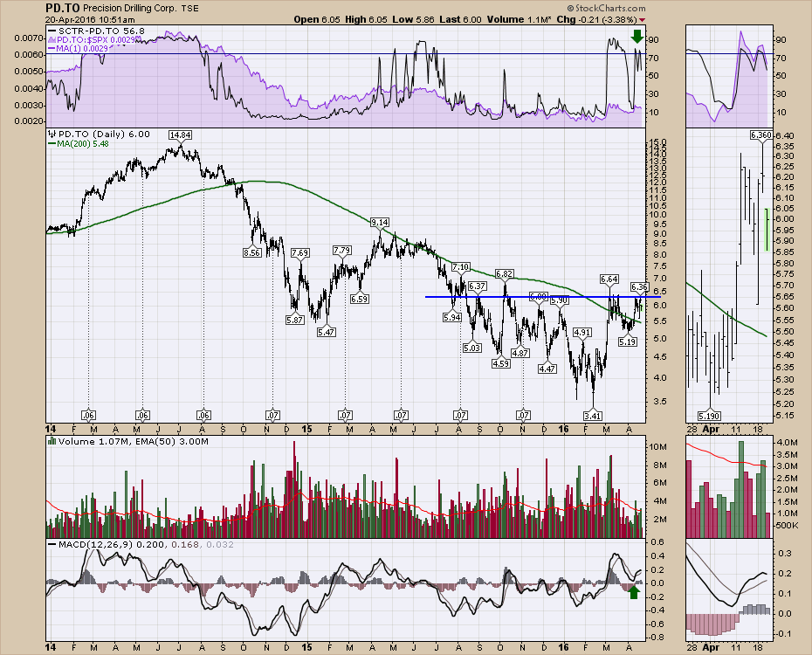This screenshot has width=812, height=655.
Task: Click the MA(1) 0.0029 legend entry
Action: coord(78,49)
